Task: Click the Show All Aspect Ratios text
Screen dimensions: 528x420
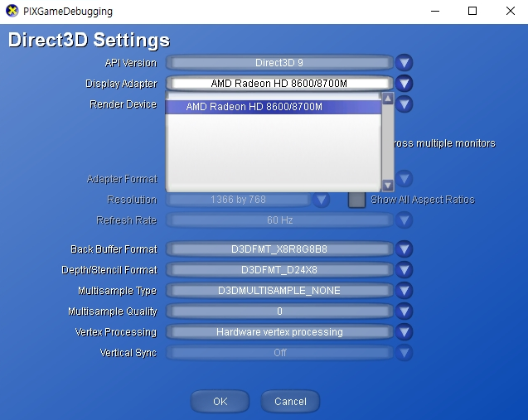Action: click(x=423, y=200)
